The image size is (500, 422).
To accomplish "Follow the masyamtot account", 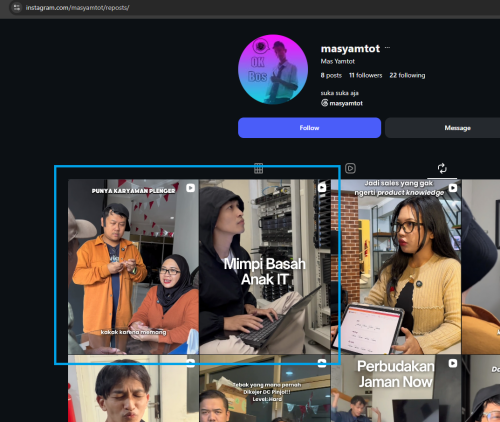I will 309,128.
